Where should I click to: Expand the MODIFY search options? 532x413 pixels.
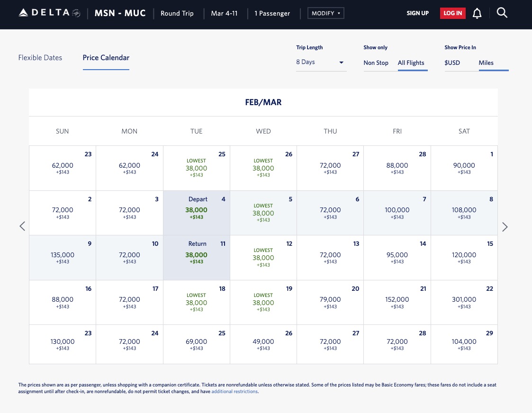325,13
